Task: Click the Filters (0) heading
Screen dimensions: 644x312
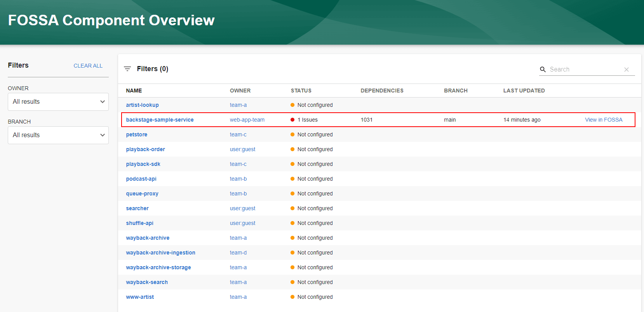Action: coord(153,69)
